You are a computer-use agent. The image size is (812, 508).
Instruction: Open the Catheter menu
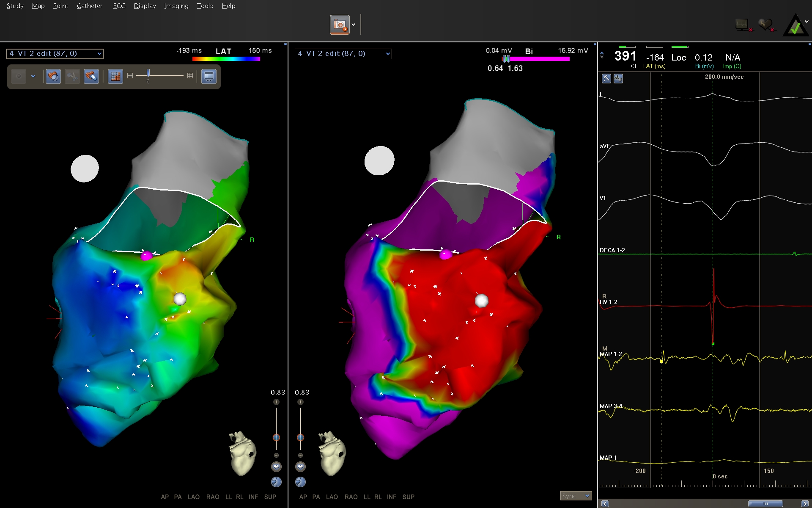point(89,6)
